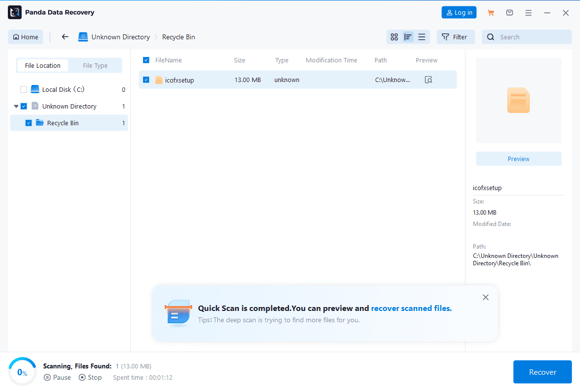
Task: Go back with the left arrow
Action: click(x=65, y=37)
